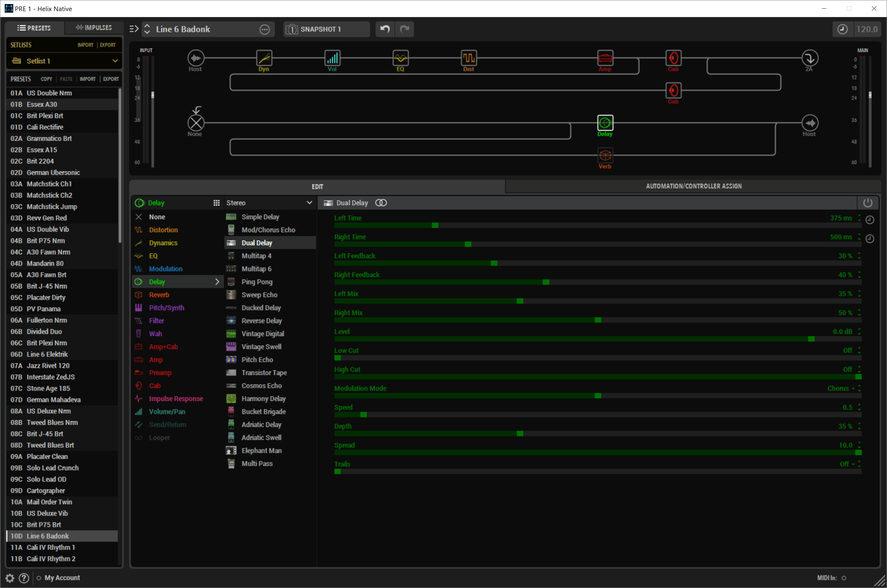
Task: Toggle note sync for Right Time
Action: pyautogui.click(x=870, y=239)
